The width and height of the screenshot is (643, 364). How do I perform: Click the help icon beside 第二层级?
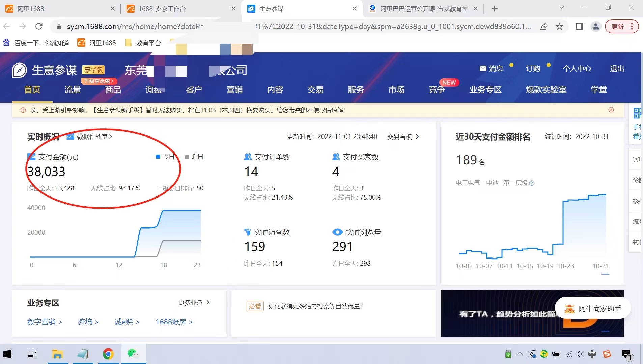click(x=532, y=183)
